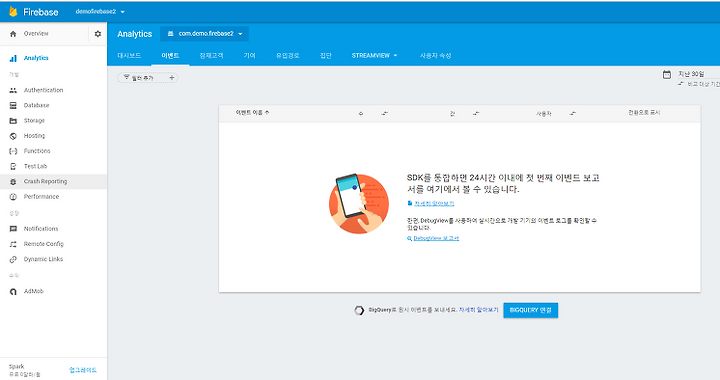Open Functions brackets icon
The image size is (720, 380).
(x=13, y=151)
